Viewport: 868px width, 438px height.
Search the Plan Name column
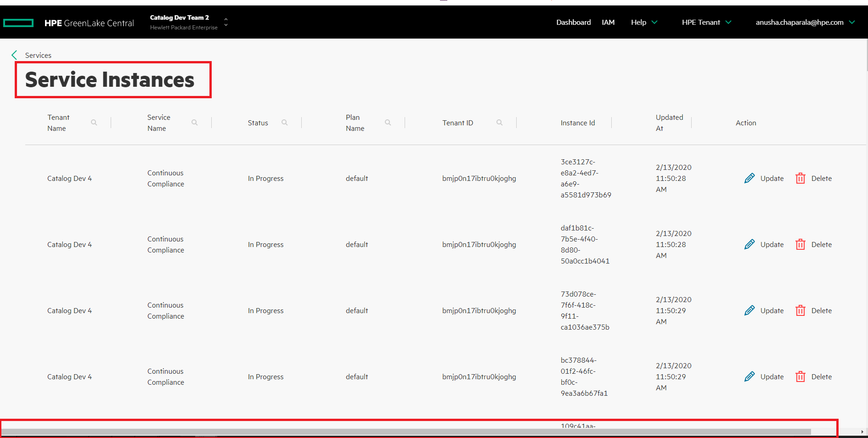tap(388, 123)
